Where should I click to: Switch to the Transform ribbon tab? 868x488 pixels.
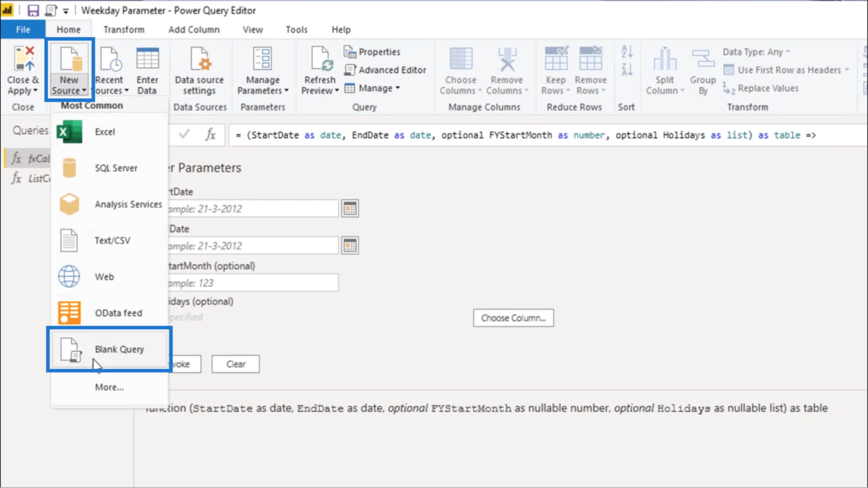[x=123, y=29]
